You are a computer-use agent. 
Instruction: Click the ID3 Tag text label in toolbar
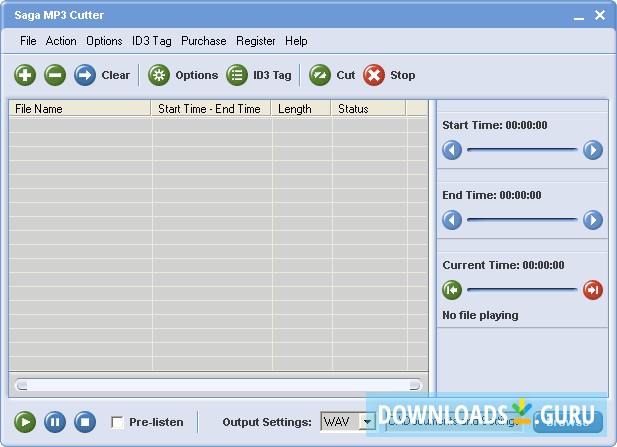pyautogui.click(x=272, y=75)
